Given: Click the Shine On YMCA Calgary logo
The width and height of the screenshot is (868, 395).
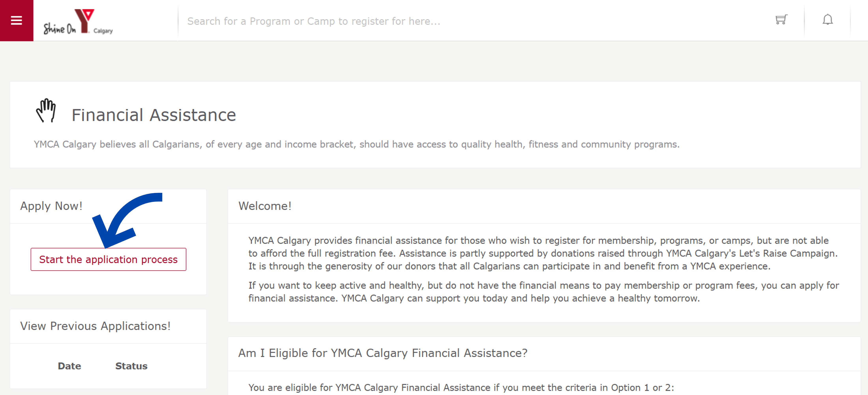Looking at the screenshot, I should pyautogui.click(x=78, y=22).
